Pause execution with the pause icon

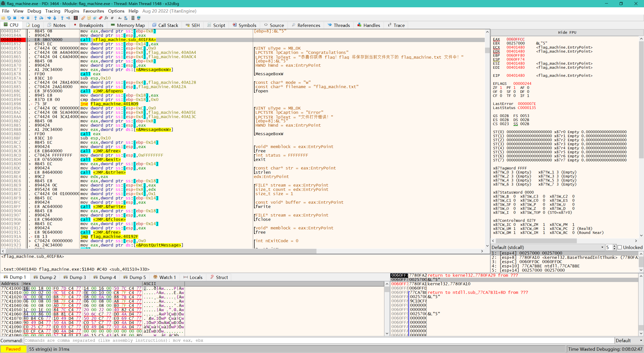(x=28, y=18)
